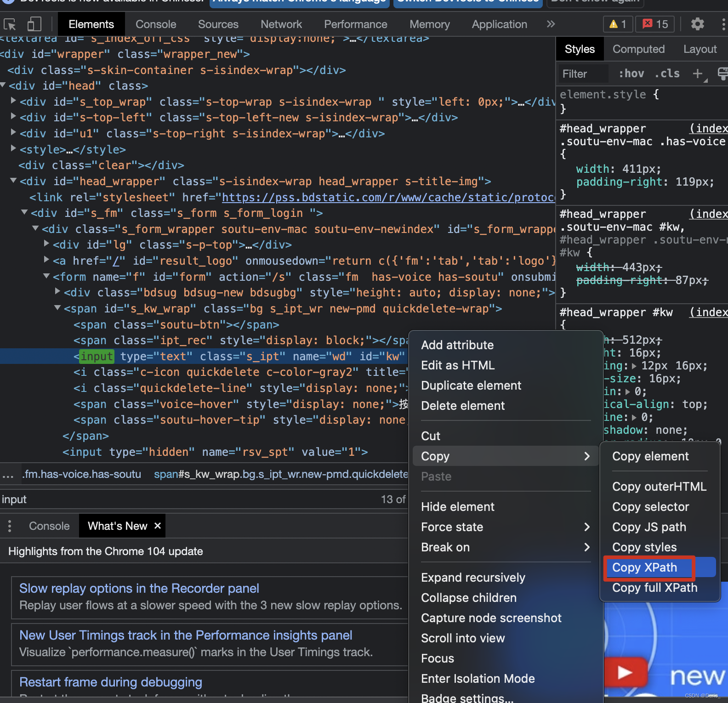Image resolution: width=728 pixels, height=703 pixels.
Task: Select Duplicate element menu item
Action: pyautogui.click(x=506, y=386)
